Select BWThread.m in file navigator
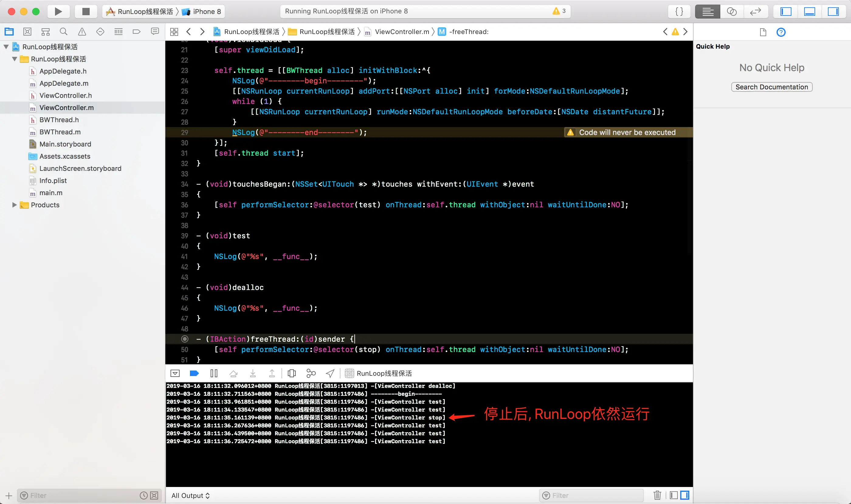Image resolution: width=851 pixels, height=504 pixels. [x=60, y=132]
